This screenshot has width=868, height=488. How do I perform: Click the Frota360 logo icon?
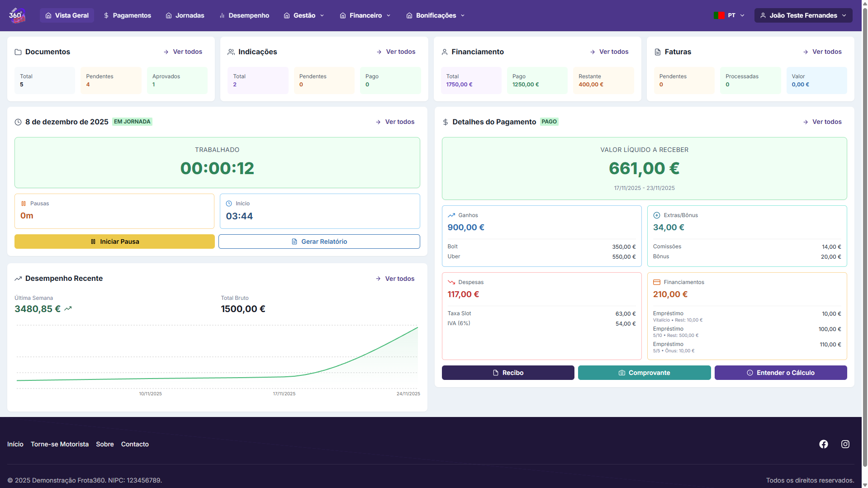click(17, 15)
